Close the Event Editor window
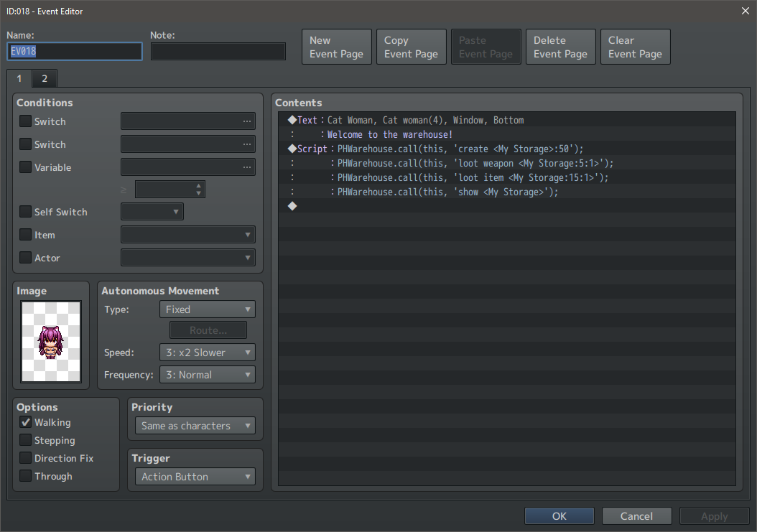The height and width of the screenshot is (532, 757). click(745, 11)
